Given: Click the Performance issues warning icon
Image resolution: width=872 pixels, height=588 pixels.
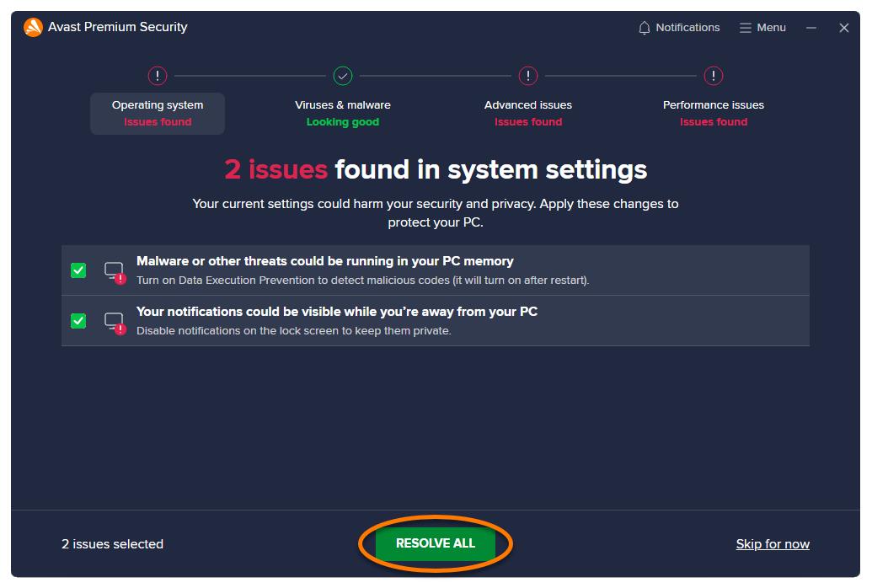Looking at the screenshot, I should [713, 76].
